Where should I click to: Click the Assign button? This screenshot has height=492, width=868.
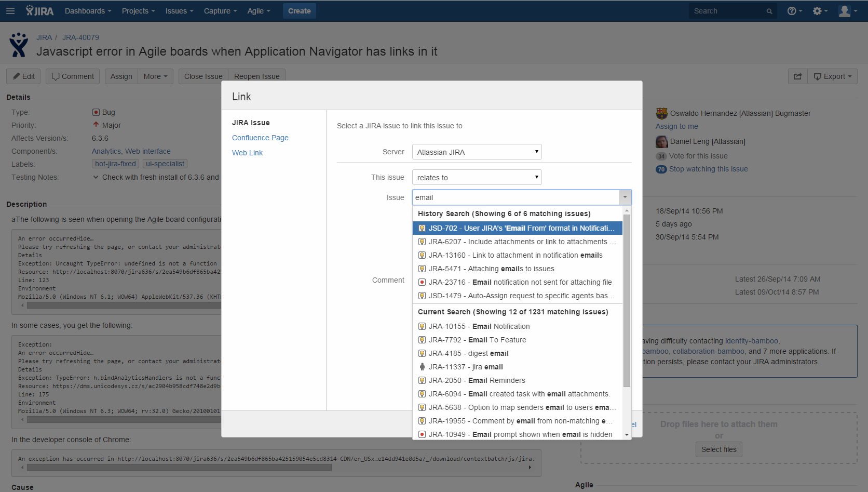point(121,76)
